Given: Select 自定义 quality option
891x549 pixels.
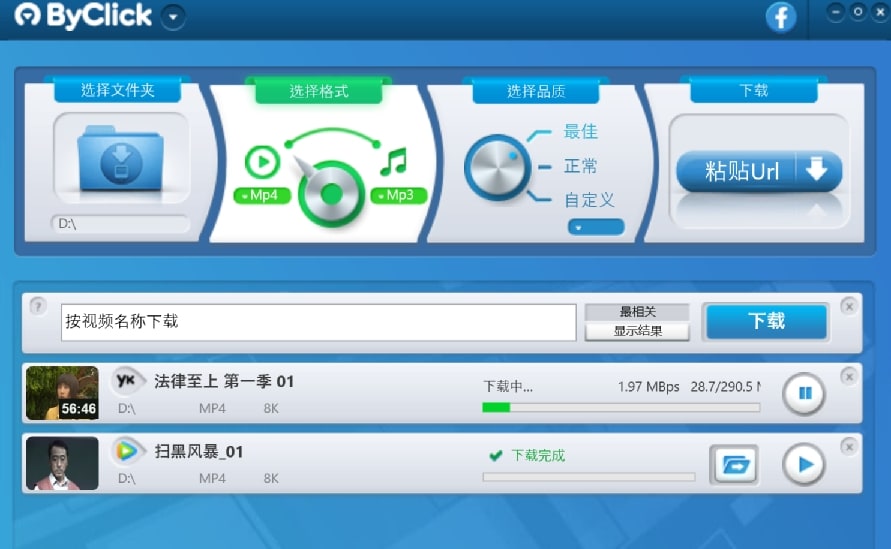Looking at the screenshot, I should (x=588, y=200).
